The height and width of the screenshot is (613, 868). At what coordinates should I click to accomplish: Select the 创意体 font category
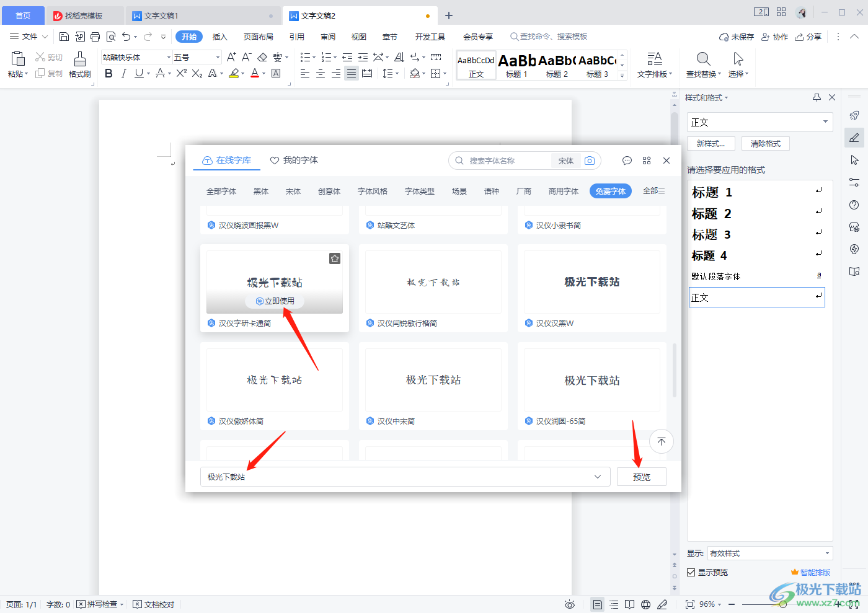click(x=329, y=191)
